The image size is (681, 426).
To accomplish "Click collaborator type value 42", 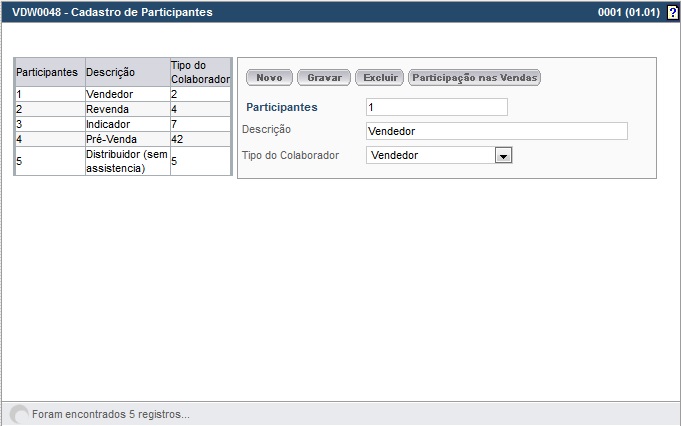I will pos(200,139).
